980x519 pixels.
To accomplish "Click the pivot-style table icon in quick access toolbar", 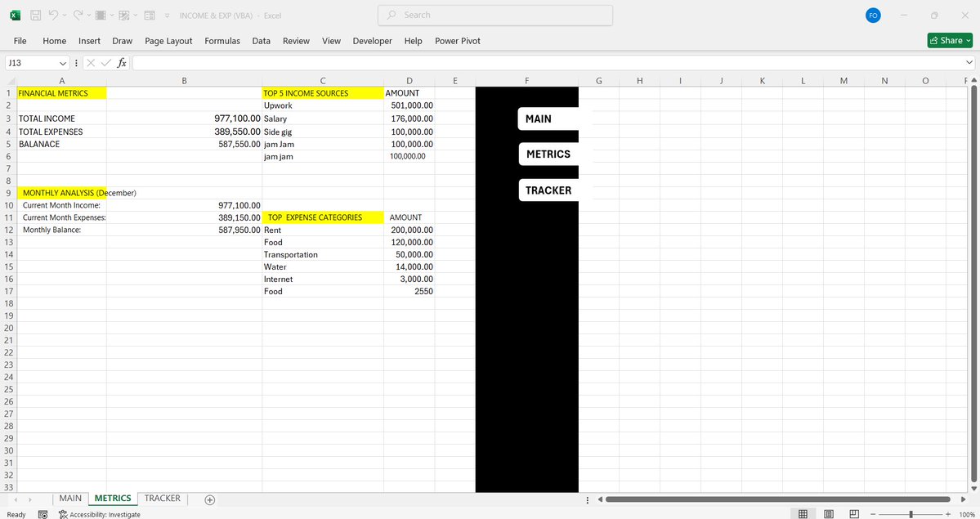I will pos(123,15).
